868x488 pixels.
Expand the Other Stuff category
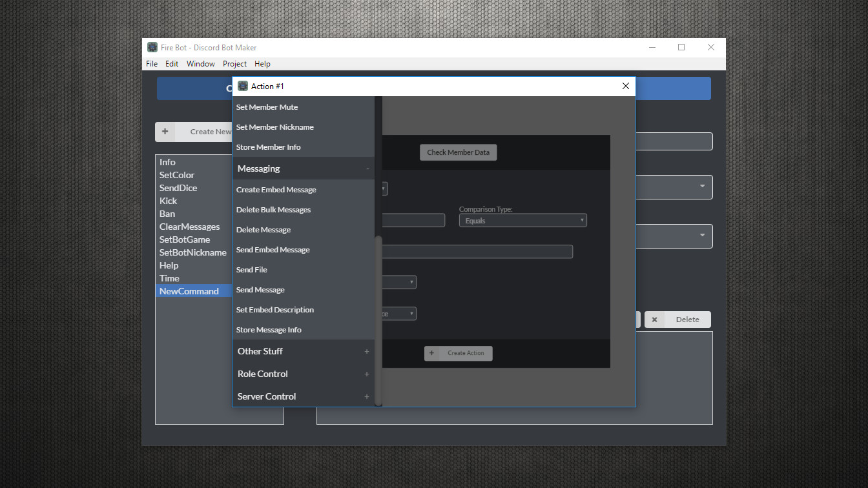point(304,351)
